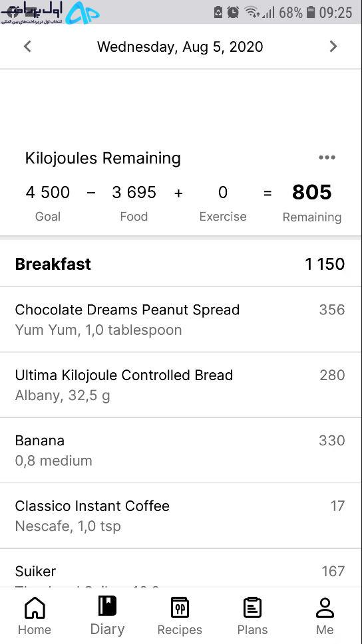Screen dimensions: 362x644
Task: Select Classico Instant Coffee entry
Action: (181, 516)
